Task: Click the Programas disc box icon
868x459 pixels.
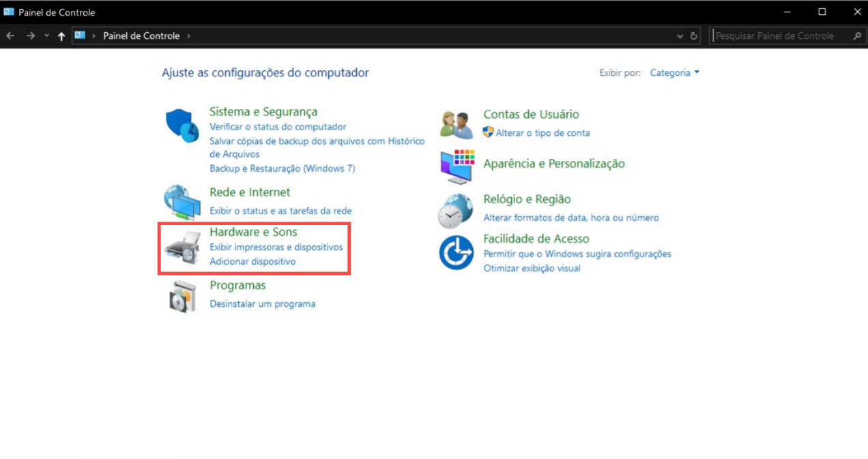Action: 182,296
